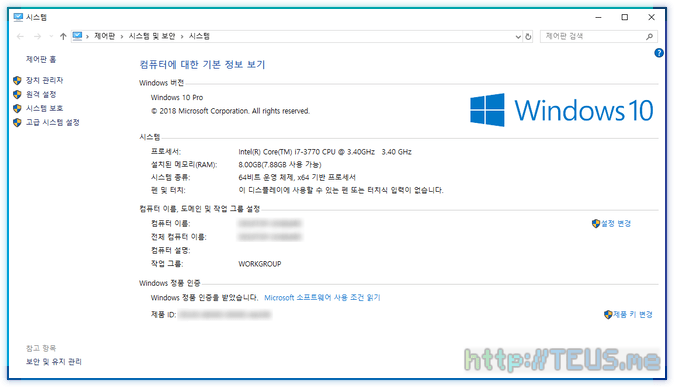The width and height of the screenshot is (674, 387).
Task: Expand chevron before 제어판 breadcrumb
Action: pyautogui.click(x=87, y=37)
